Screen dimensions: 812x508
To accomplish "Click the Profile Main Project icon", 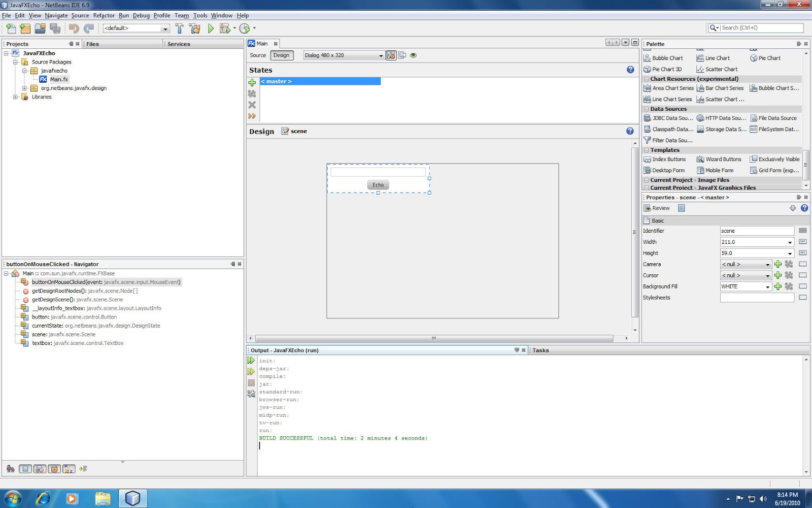I will pos(245,28).
